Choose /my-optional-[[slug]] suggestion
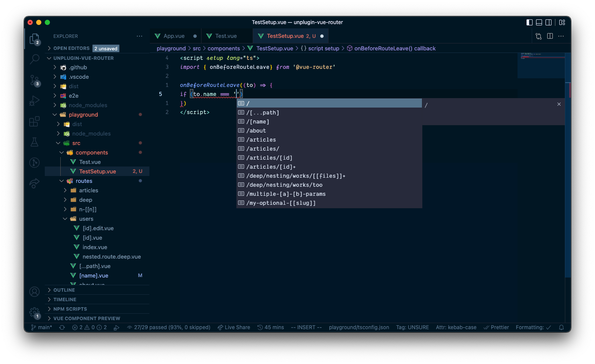Screen dimensions: 595x364 [329, 203]
